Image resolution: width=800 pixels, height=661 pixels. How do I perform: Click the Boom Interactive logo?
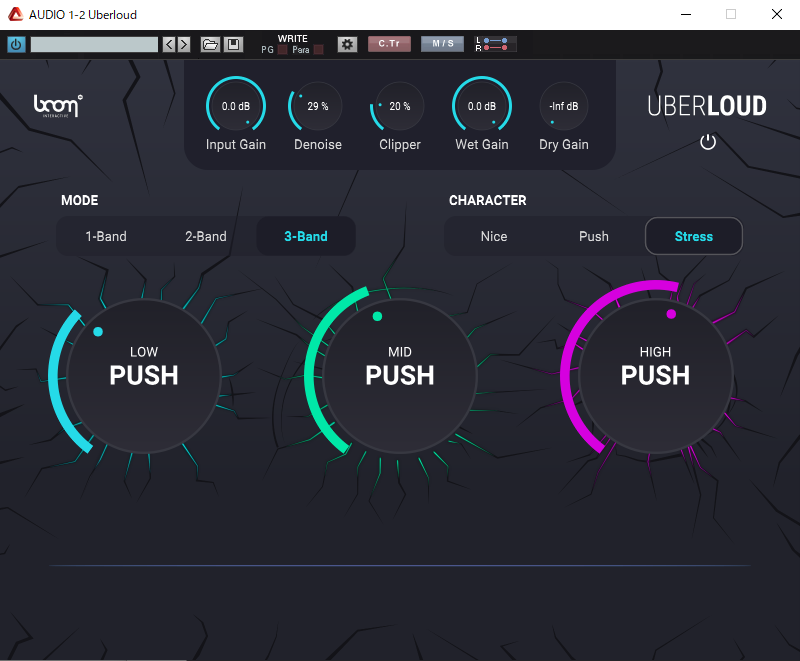(58, 106)
